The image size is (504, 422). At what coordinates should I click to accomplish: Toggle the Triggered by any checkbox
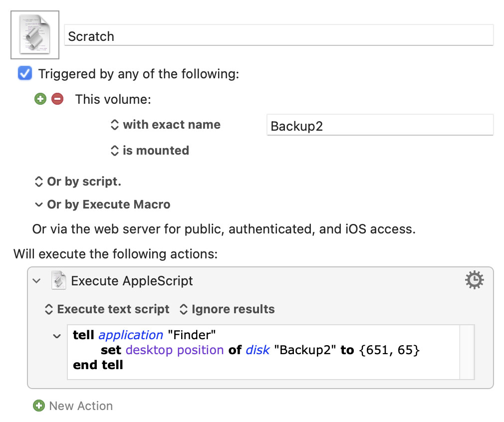click(x=24, y=74)
